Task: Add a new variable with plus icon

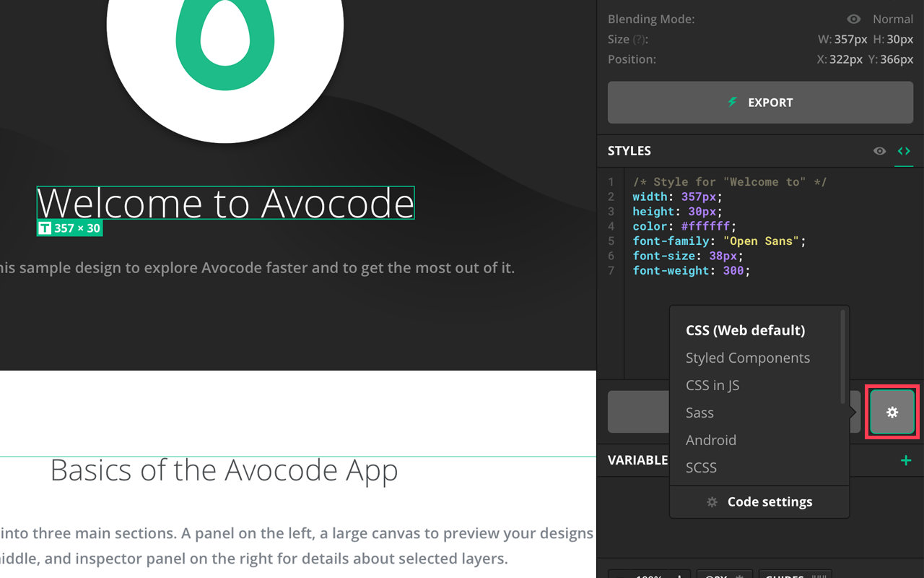Action: pos(906,460)
